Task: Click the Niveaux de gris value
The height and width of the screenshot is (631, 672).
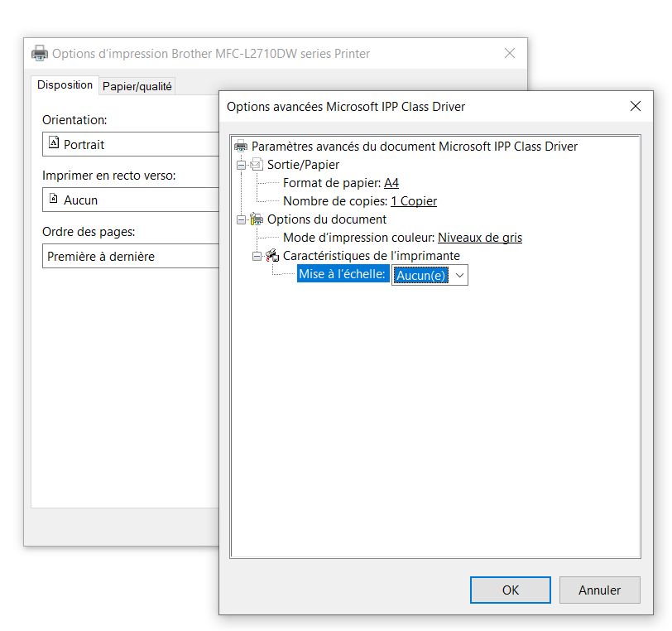Action: tap(480, 238)
